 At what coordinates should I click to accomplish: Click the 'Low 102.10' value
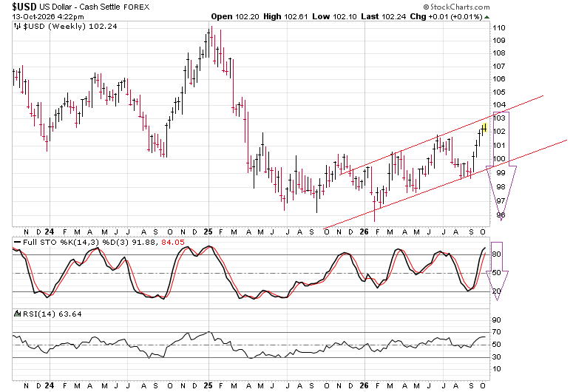[x=334, y=17]
